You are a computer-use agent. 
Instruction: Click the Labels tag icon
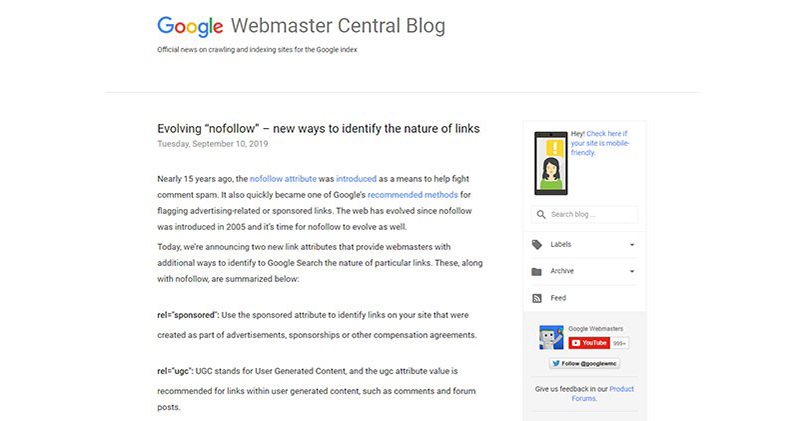537,245
